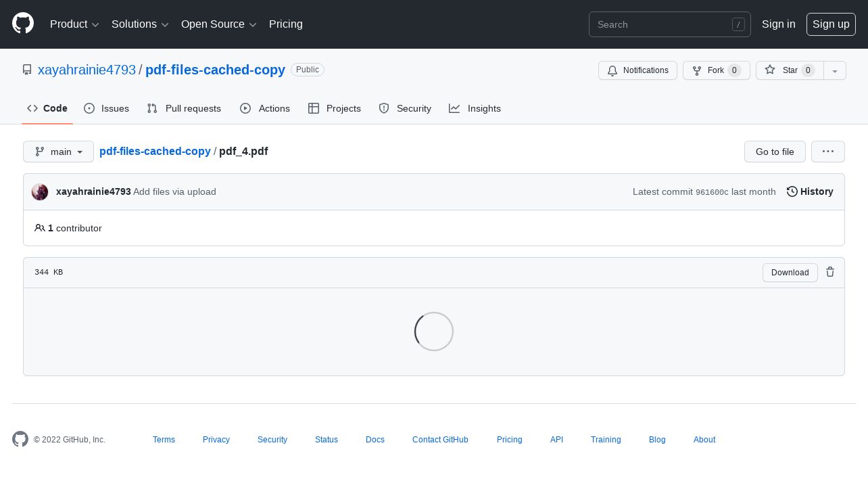Delete file using trash icon
This screenshot has width=868, height=481.
point(830,272)
